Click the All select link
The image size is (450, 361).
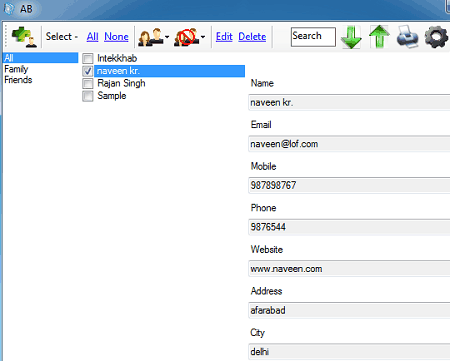click(x=92, y=36)
